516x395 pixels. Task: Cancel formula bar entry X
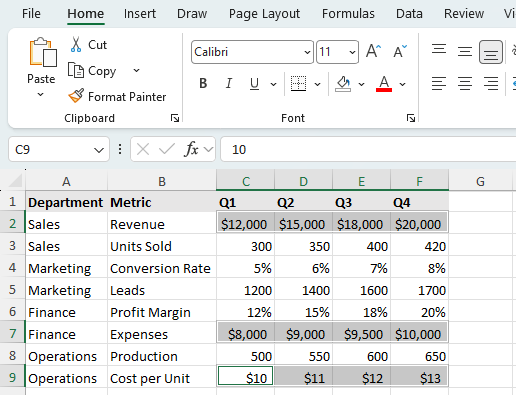pyautogui.click(x=143, y=149)
